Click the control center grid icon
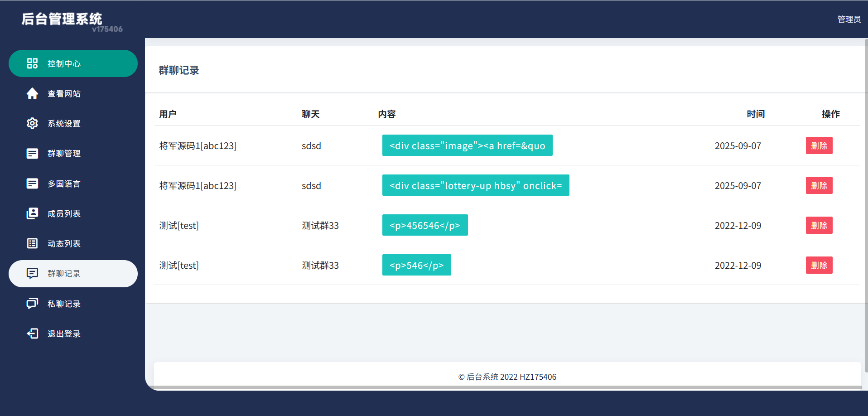The width and height of the screenshot is (868, 416). click(32, 63)
